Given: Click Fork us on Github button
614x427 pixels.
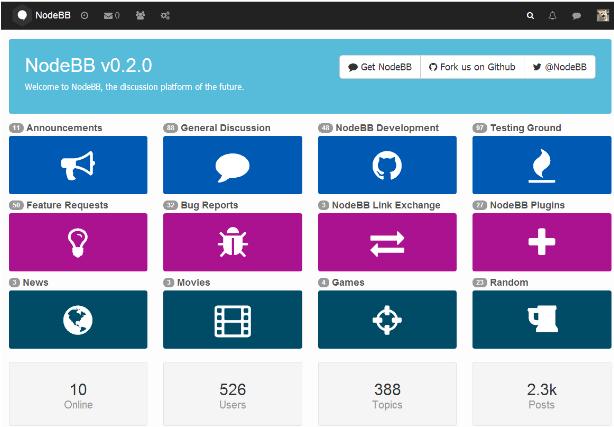Looking at the screenshot, I should pos(472,67).
